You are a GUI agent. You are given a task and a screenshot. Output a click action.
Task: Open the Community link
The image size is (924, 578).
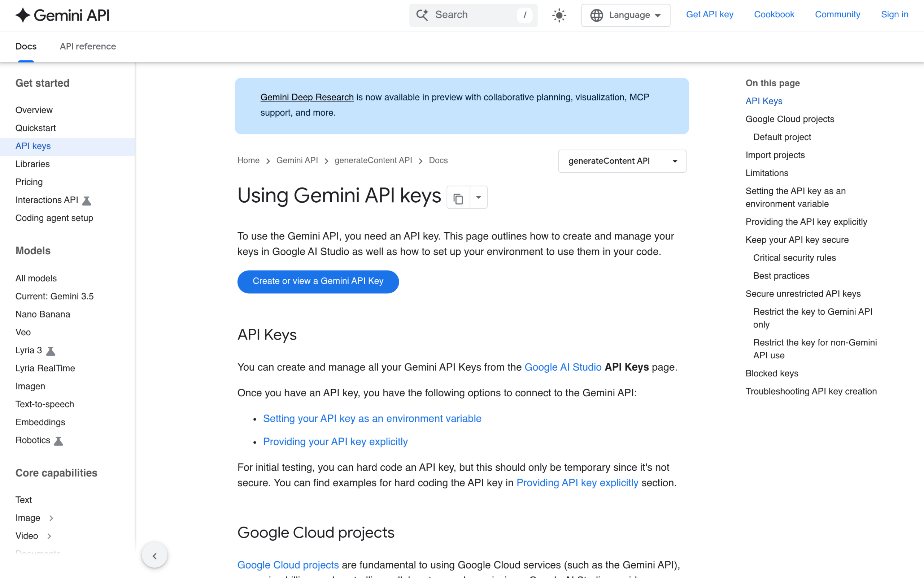(x=837, y=14)
